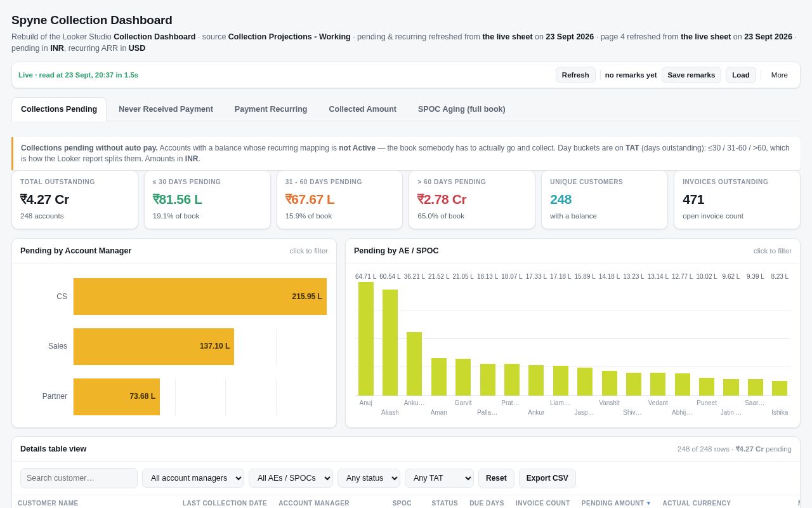Sort by Due Days column header
This screenshot has width=812, height=508.
[487, 503]
